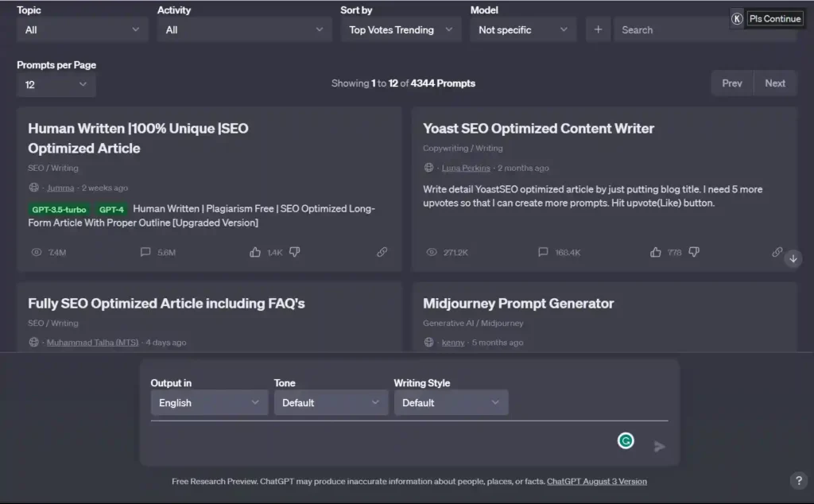Open the Writing Style Default dropdown

click(451, 403)
